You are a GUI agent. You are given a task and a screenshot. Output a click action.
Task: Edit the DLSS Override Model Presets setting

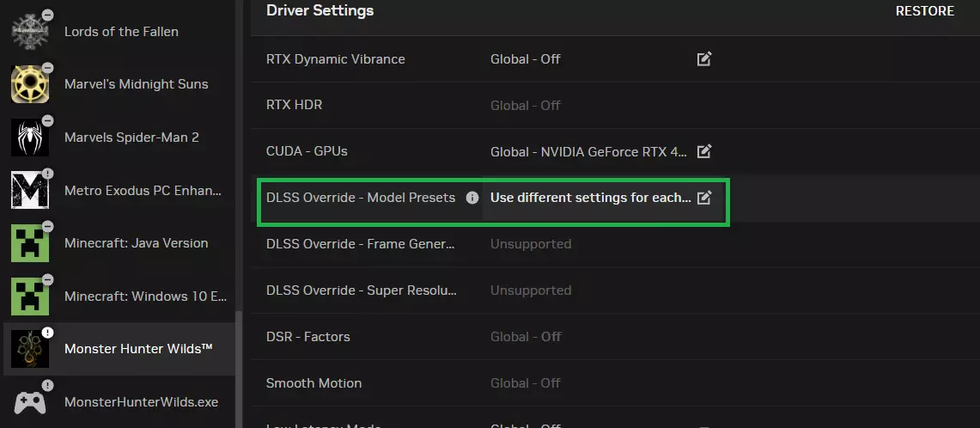tap(703, 198)
